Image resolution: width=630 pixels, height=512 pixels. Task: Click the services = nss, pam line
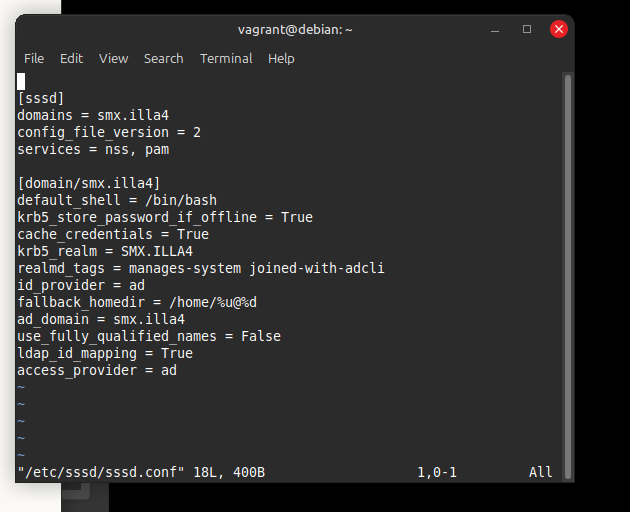pos(93,149)
